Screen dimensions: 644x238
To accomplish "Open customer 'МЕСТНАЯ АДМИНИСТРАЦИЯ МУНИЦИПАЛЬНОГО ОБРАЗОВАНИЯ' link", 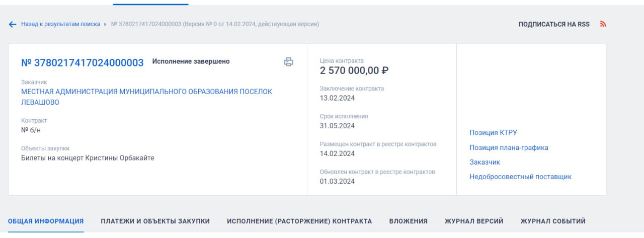I will [x=146, y=92].
